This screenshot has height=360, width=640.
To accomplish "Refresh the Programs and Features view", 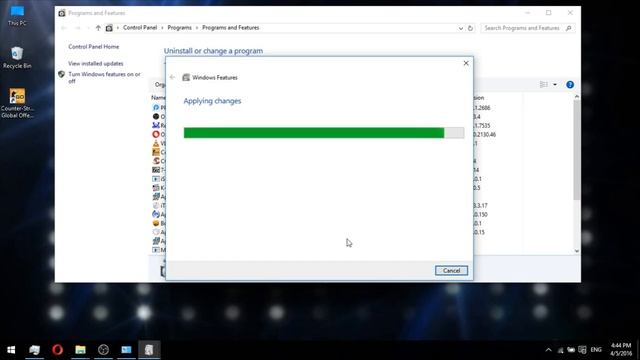I will [470, 28].
